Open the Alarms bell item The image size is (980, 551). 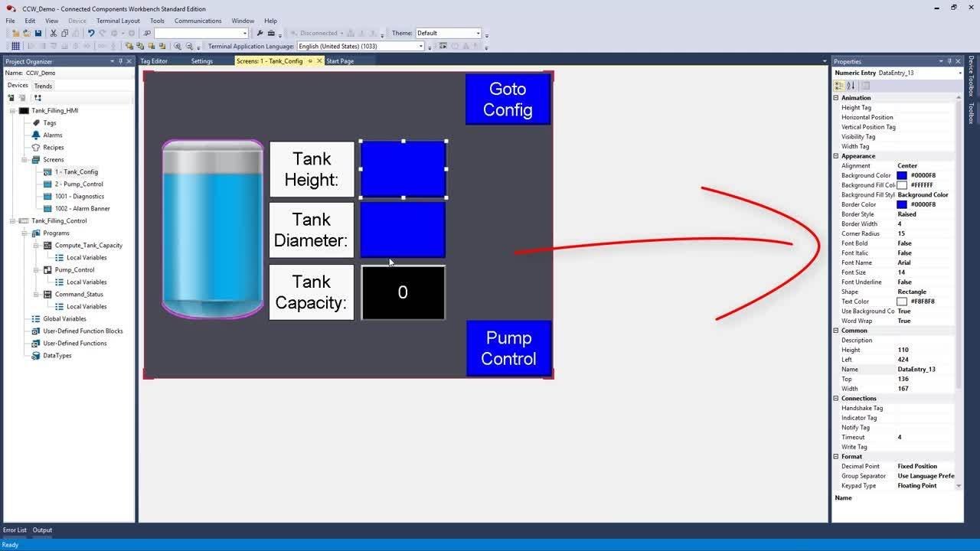[x=47, y=135]
